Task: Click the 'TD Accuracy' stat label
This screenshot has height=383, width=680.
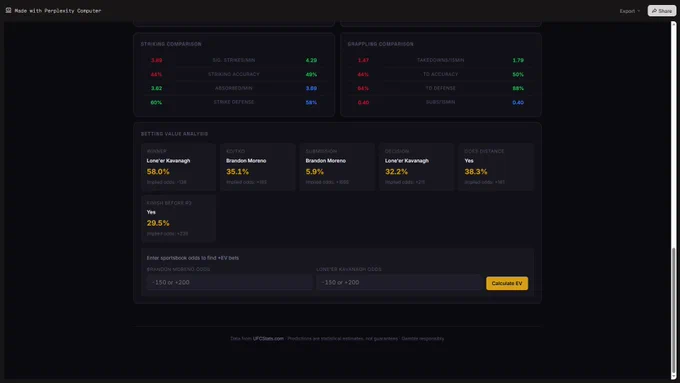Action: click(x=441, y=74)
